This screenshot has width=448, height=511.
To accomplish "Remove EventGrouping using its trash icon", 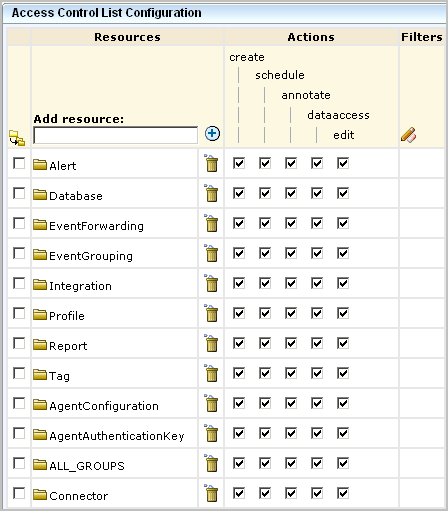I will 211,253.
